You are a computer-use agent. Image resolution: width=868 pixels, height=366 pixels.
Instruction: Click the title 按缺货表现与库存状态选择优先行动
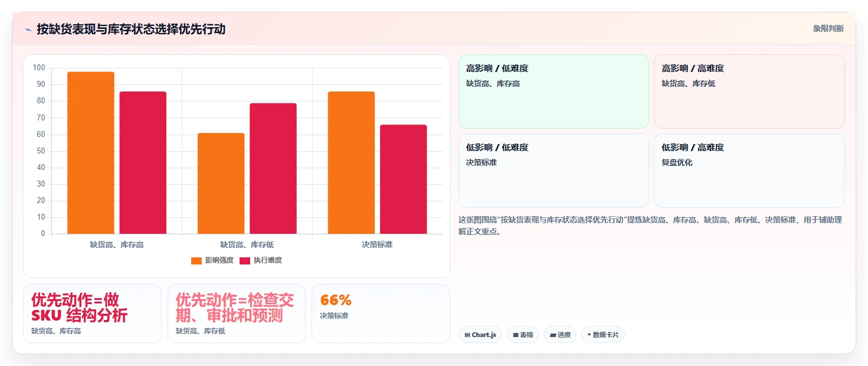(131, 29)
